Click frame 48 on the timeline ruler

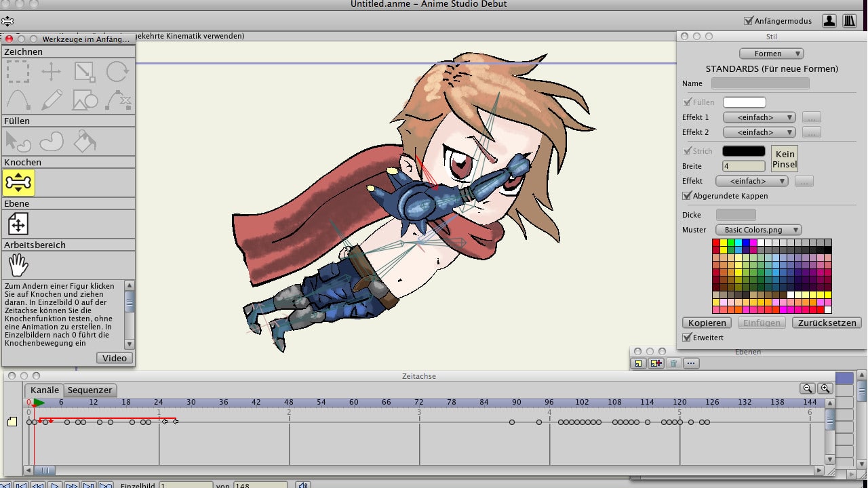[289, 402]
